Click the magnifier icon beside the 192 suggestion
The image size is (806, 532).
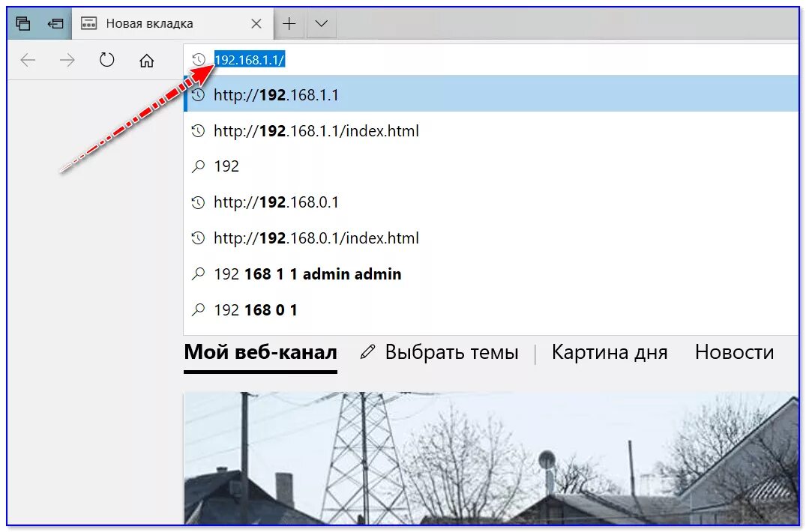click(198, 166)
